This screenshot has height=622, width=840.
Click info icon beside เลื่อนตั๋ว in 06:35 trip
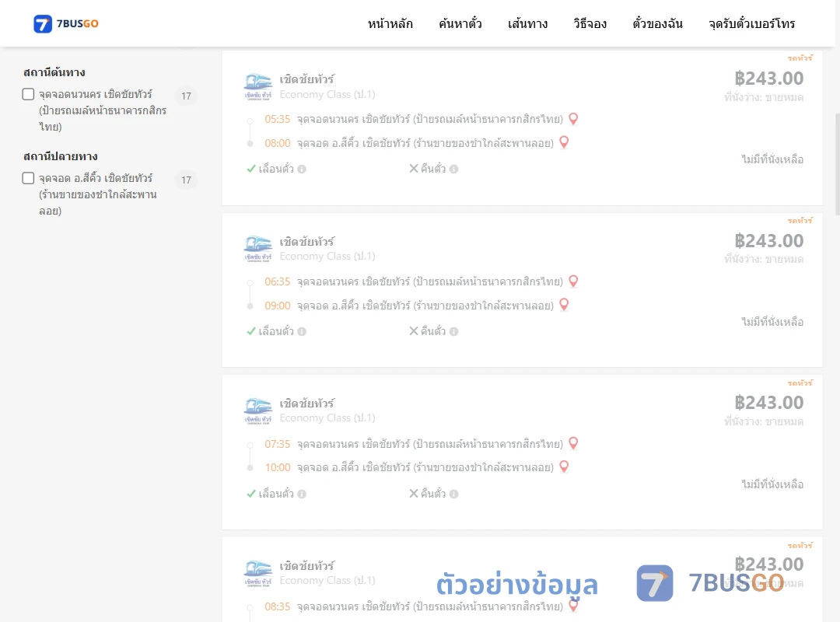pos(302,332)
